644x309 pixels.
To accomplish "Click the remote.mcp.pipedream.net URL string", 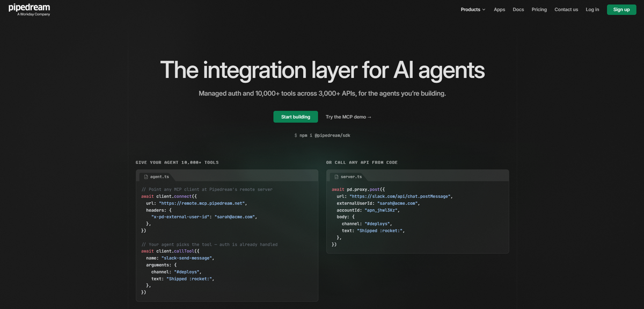I will point(202,203).
